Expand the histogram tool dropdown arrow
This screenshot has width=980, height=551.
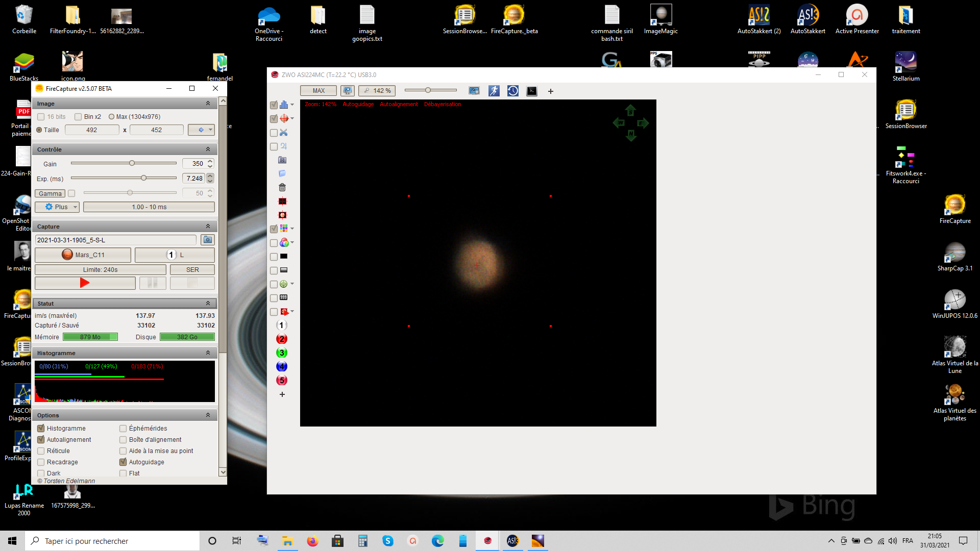pos(292,105)
